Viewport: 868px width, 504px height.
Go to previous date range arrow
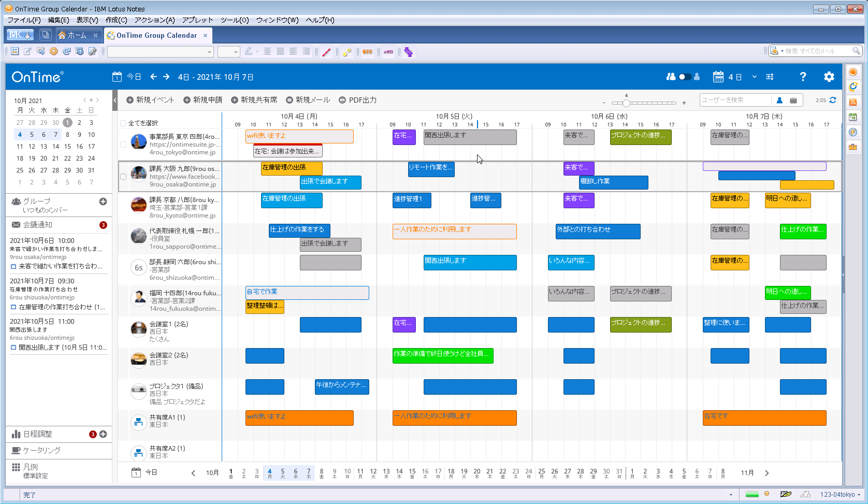point(153,77)
